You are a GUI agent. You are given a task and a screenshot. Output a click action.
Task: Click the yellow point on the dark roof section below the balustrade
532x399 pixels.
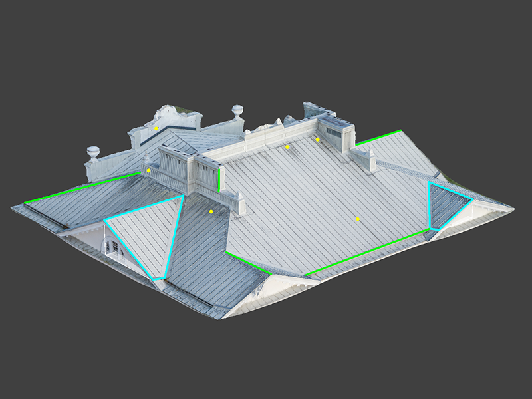coord(211,212)
